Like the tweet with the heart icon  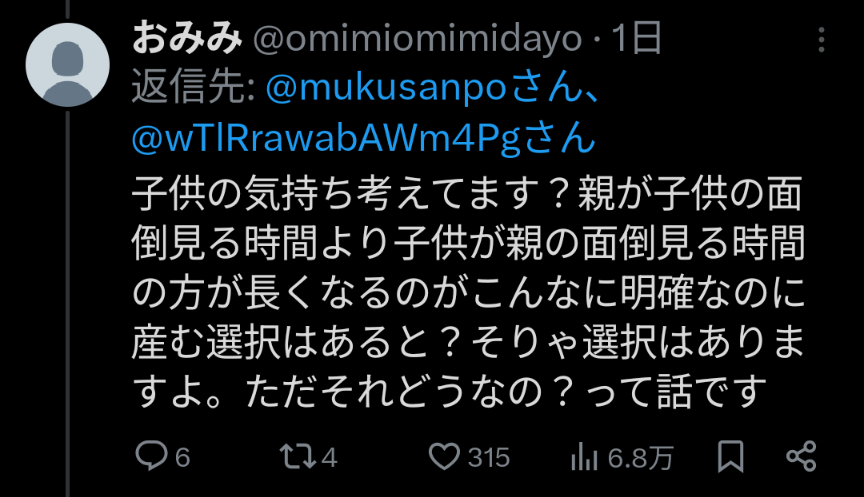444,457
